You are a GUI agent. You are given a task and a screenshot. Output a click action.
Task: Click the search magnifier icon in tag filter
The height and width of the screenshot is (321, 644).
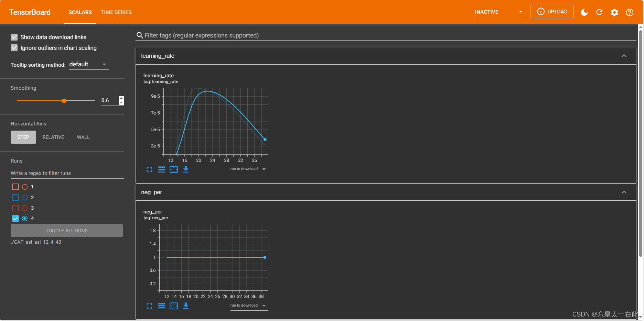point(140,35)
